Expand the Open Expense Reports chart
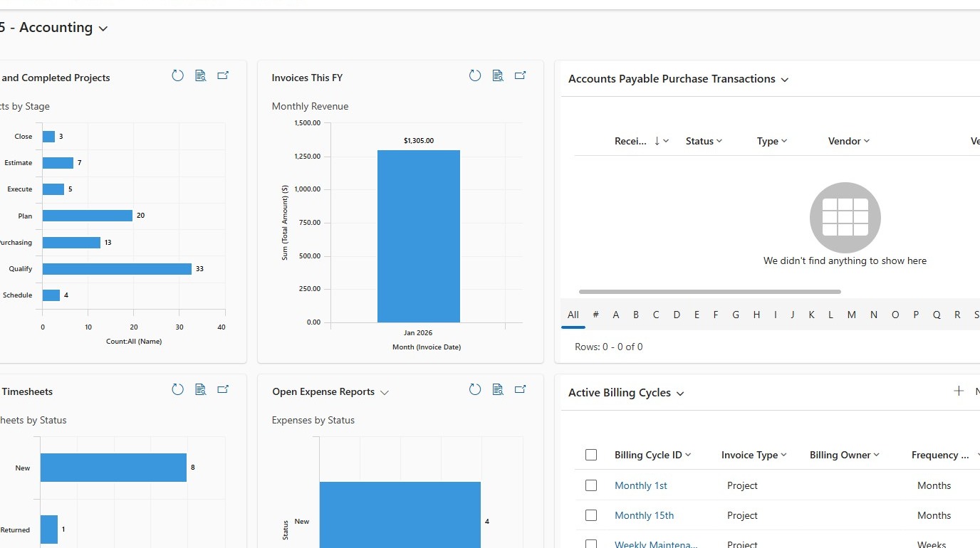Viewport: 980px width, 548px height. [x=521, y=389]
